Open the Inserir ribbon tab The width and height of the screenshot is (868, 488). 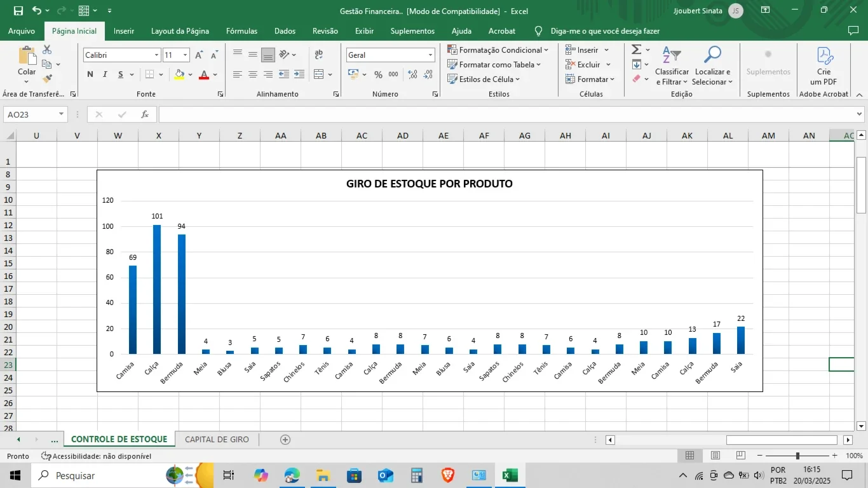(x=124, y=30)
